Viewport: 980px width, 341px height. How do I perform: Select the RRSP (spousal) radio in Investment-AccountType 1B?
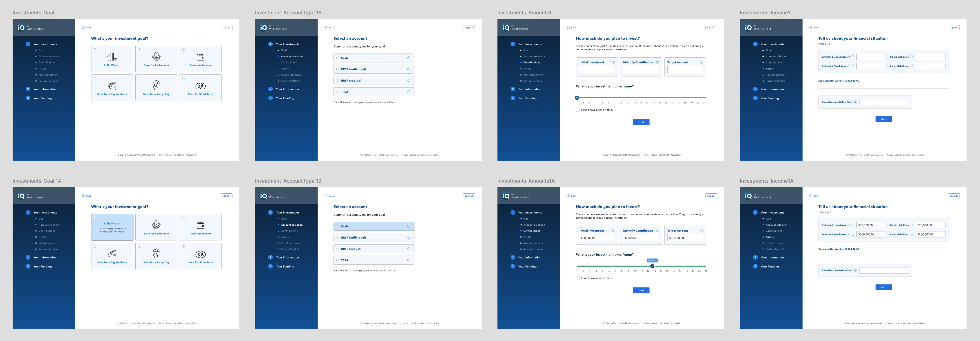(x=338, y=249)
